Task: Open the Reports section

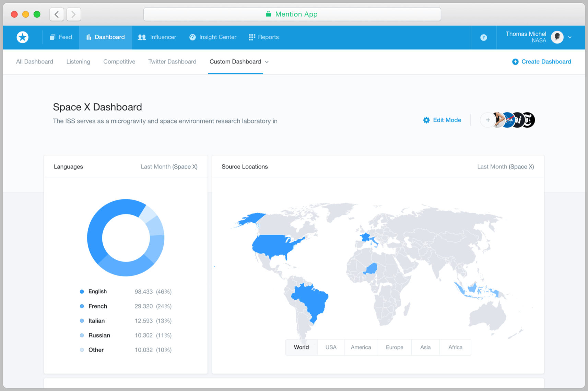Action: 263,37
